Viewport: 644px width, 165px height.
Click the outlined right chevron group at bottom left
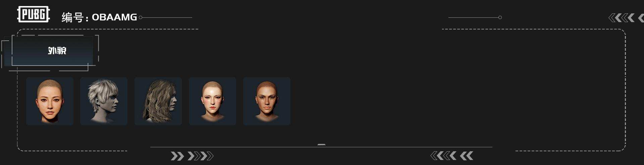[200, 156]
